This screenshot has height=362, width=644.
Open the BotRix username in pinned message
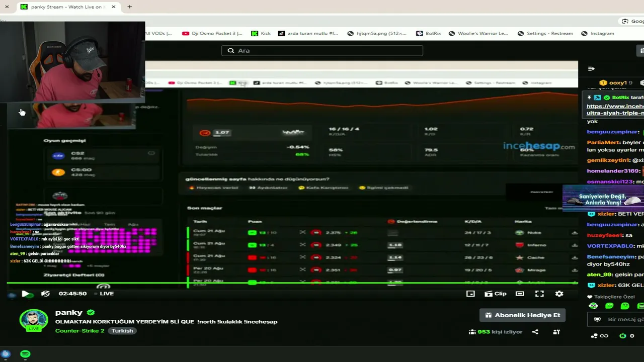coord(621,98)
